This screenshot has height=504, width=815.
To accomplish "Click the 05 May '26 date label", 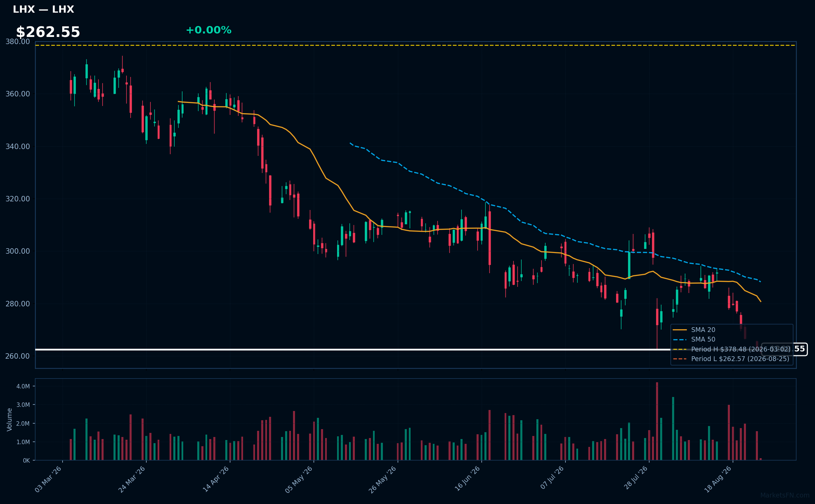I will 299,479.
